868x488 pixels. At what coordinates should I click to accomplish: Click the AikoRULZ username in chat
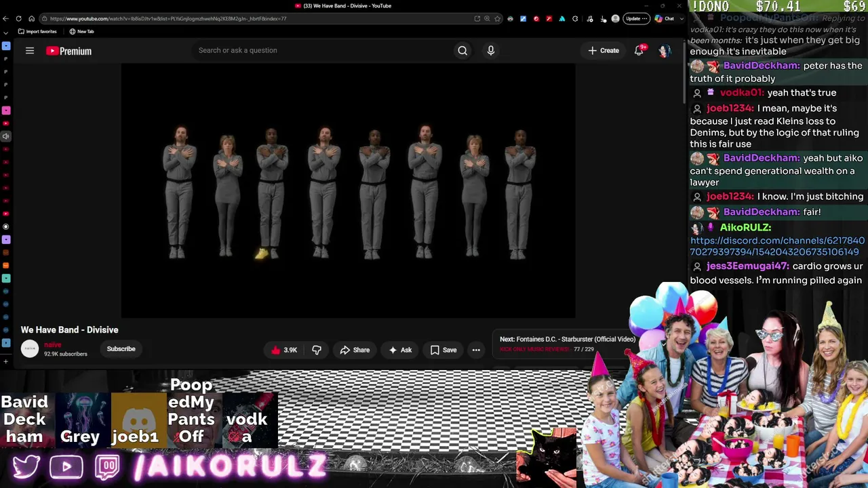coord(745,228)
